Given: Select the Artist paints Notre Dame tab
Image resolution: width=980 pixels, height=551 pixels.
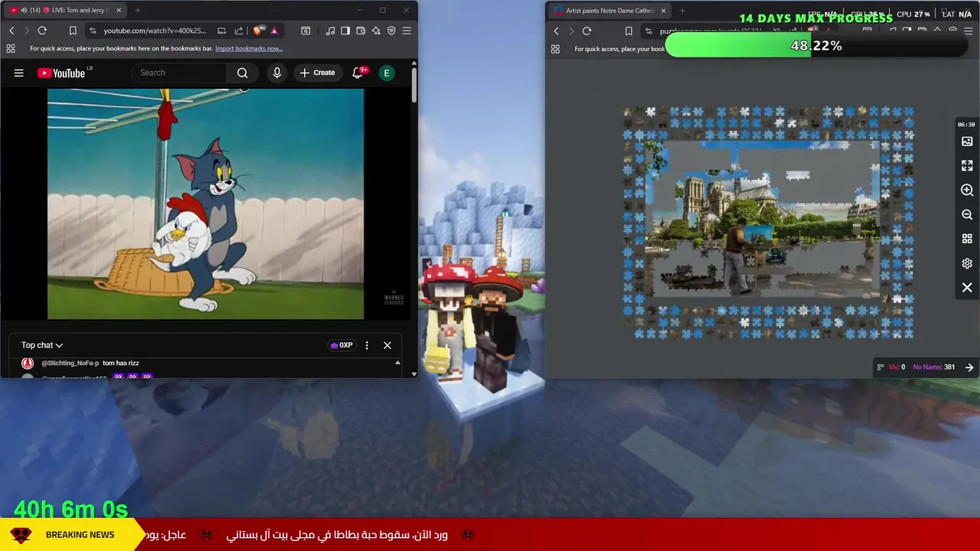Looking at the screenshot, I should 610,11.
